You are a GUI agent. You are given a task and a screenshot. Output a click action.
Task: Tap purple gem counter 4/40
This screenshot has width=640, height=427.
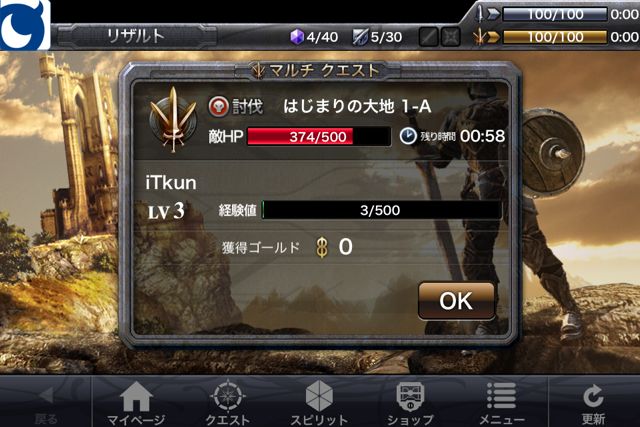tap(314, 37)
